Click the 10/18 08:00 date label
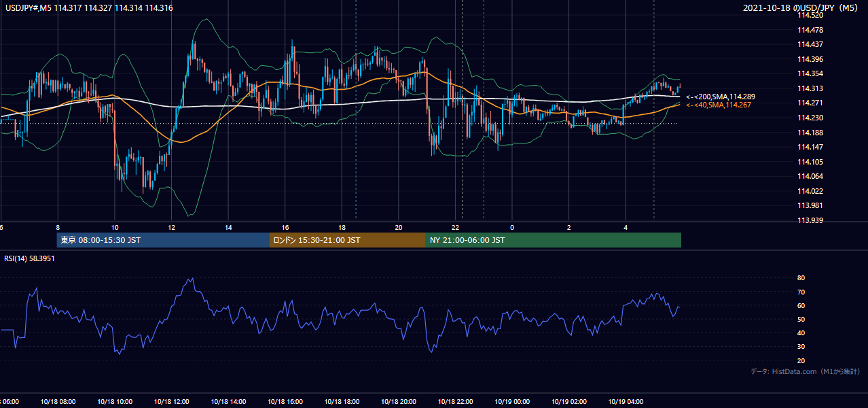This screenshot has height=408, width=868. [x=58, y=402]
